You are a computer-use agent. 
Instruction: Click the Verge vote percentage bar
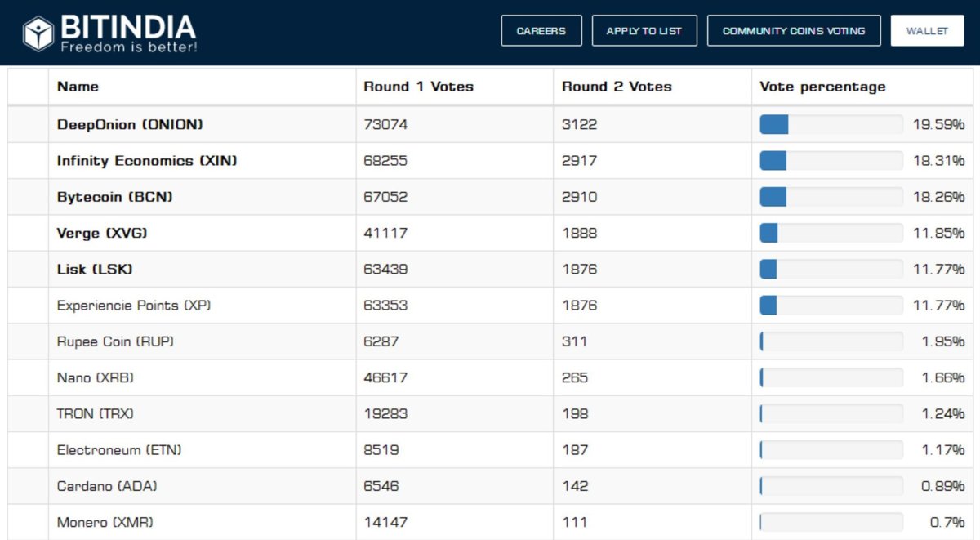(831, 233)
